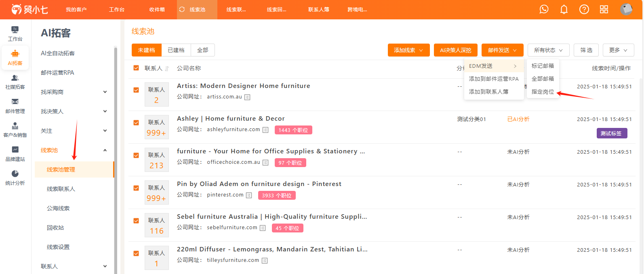Open the user avatar menu
Screen dimensions: 644x274
[x=626, y=9]
